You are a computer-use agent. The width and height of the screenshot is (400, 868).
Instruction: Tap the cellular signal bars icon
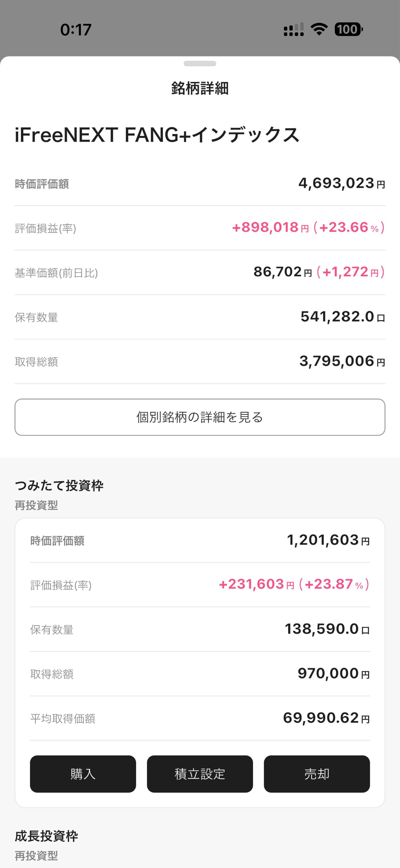point(294,29)
